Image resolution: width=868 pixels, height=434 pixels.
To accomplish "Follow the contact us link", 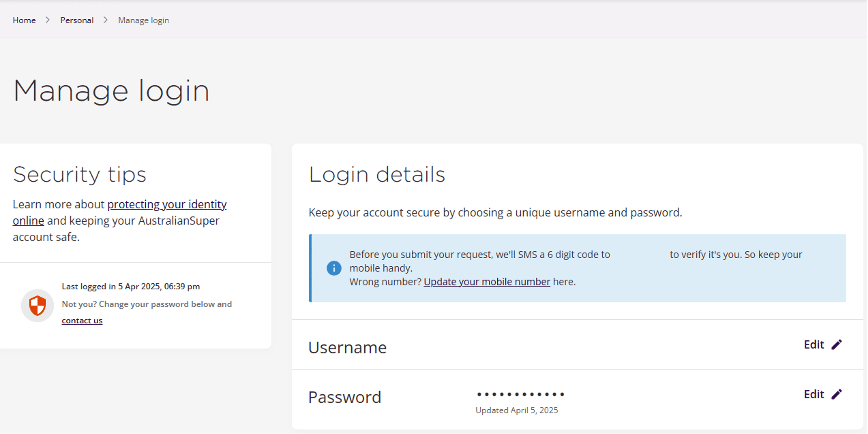I will pos(82,320).
